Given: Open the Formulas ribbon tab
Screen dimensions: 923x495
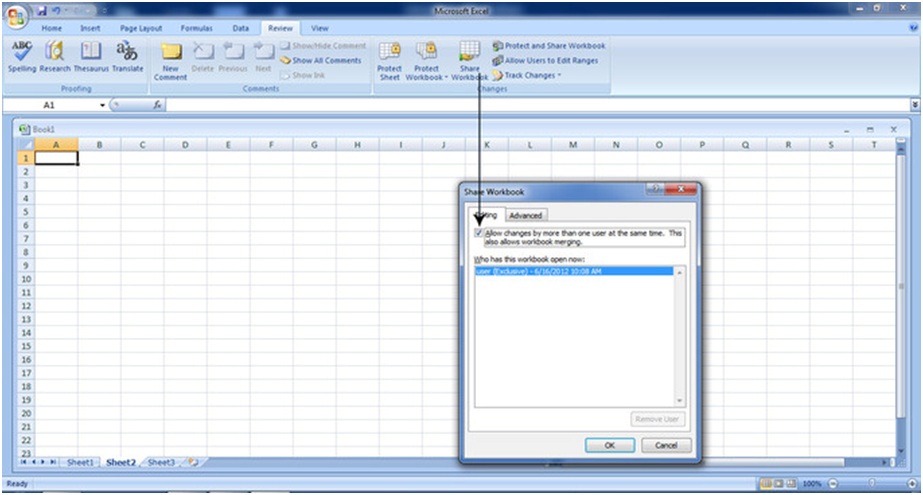Looking at the screenshot, I should (198, 29).
